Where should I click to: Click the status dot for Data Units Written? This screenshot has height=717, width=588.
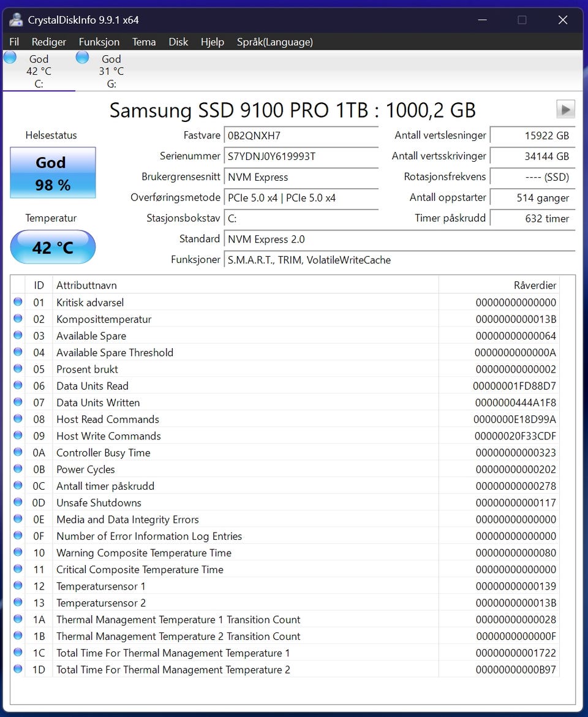[18, 401]
